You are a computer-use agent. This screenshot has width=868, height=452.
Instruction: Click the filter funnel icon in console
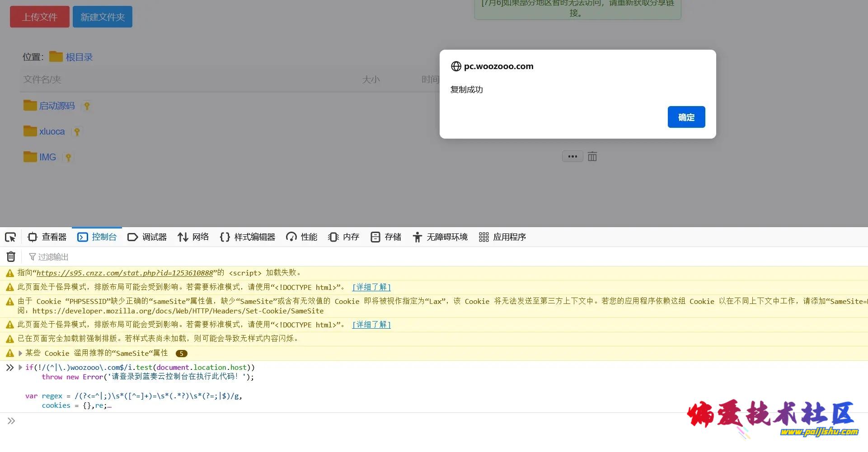tap(32, 257)
